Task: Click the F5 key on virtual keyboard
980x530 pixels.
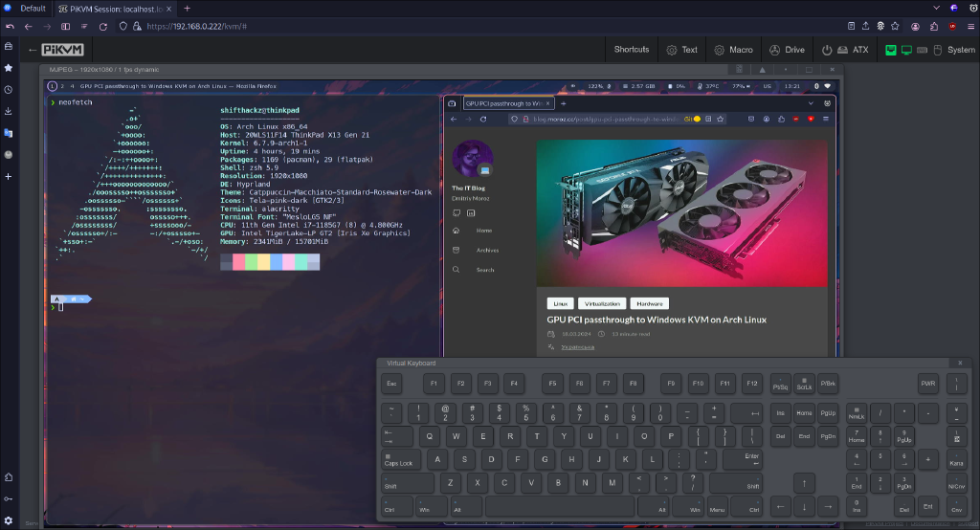Action: [x=552, y=384]
